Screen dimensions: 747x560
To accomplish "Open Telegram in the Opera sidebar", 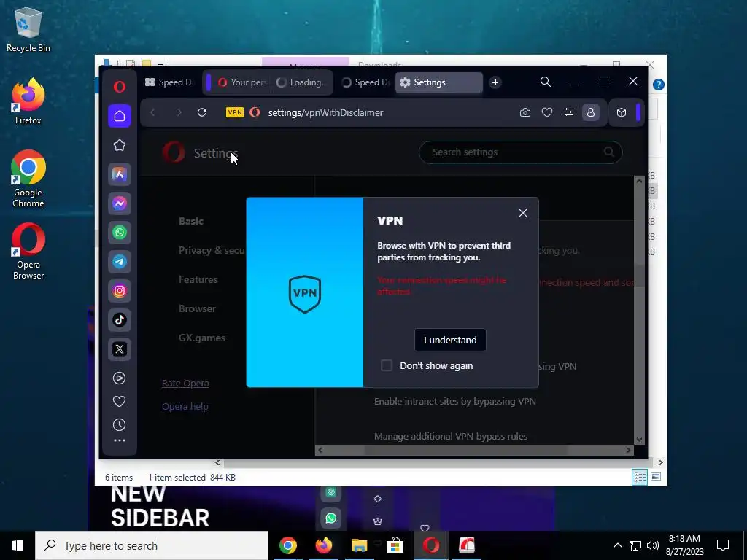I will pos(120,262).
